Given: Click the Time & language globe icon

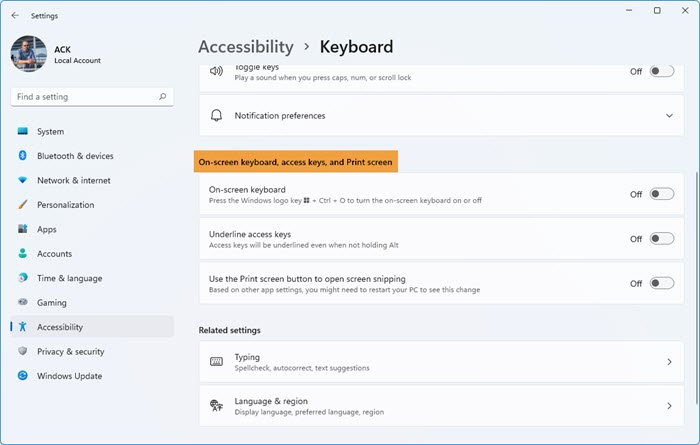Looking at the screenshot, I should 22,278.
